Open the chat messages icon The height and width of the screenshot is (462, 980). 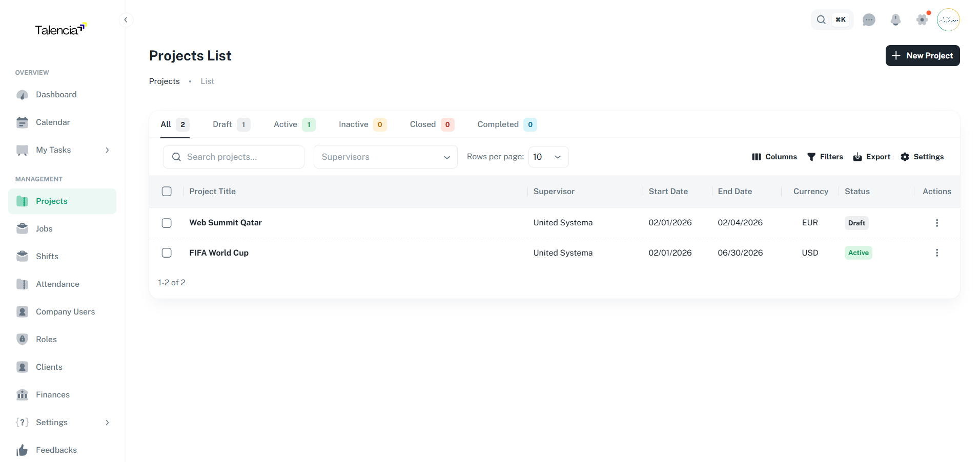click(x=869, y=19)
